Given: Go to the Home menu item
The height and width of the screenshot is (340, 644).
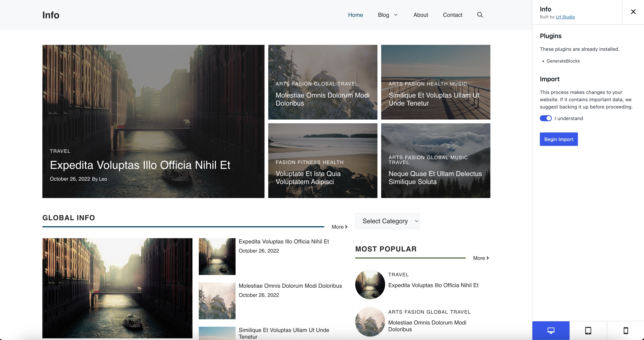Looking at the screenshot, I should pyautogui.click(x=355, y=15).
